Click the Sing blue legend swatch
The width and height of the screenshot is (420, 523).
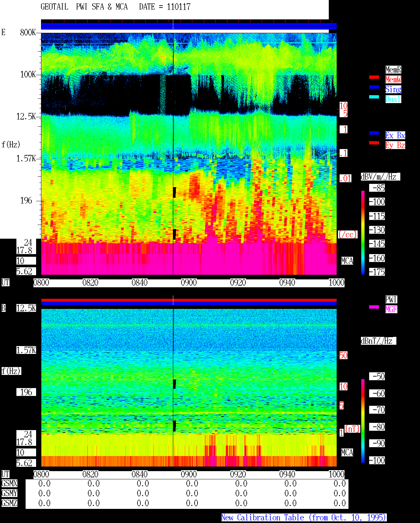[x=374, y=87]
